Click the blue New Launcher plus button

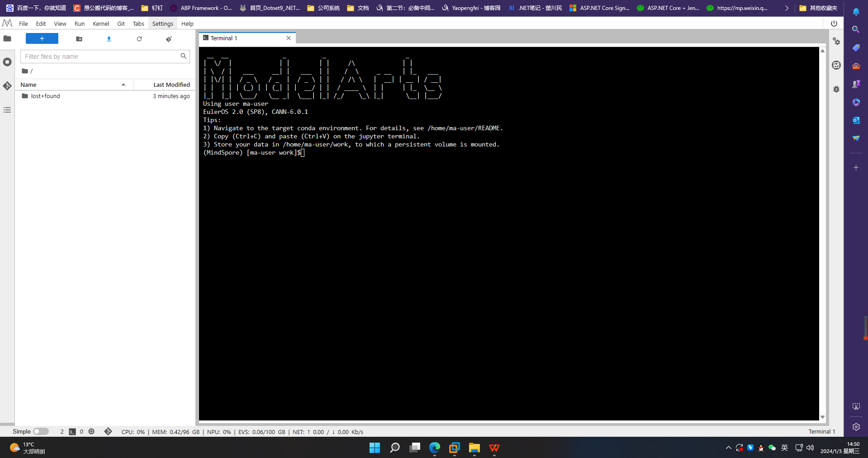[42, 38]
